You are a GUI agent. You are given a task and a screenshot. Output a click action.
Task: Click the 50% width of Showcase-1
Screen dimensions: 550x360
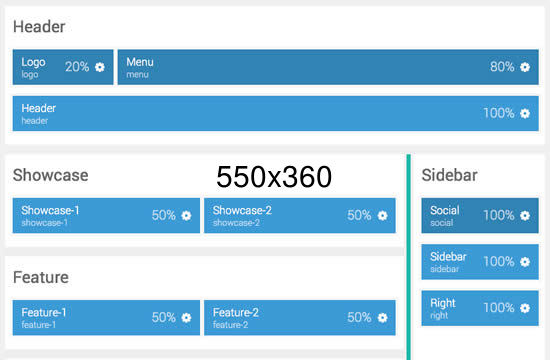[x=164, y=215]
